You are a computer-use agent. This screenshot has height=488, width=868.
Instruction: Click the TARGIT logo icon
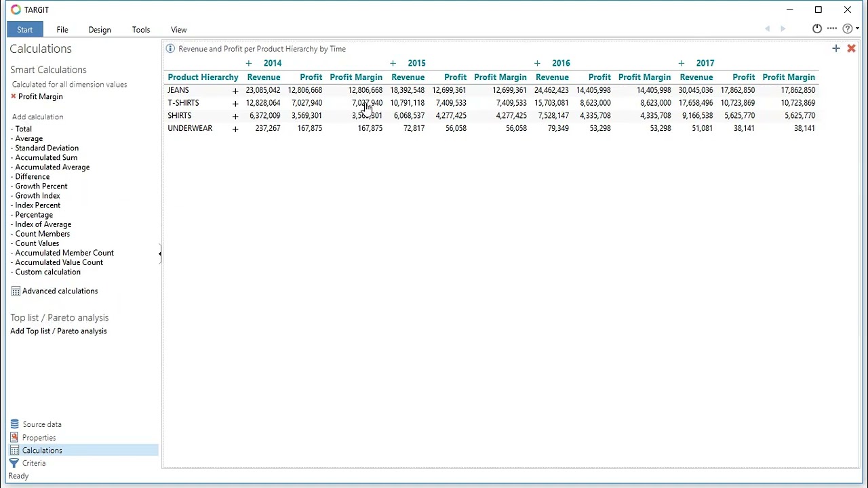[x=16, y=9]
